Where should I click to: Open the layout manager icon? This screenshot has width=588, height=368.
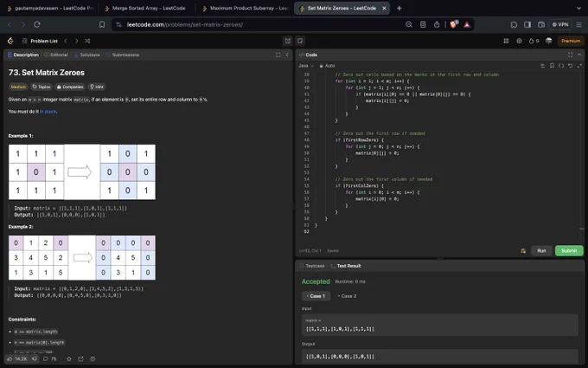[506, 41]
